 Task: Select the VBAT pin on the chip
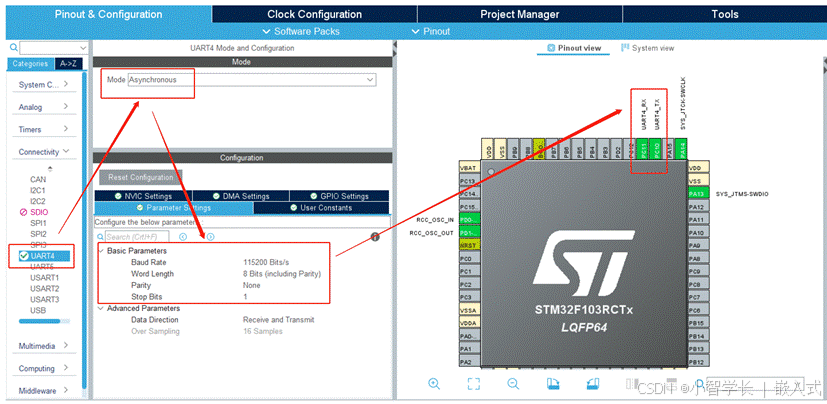[x=470, y=168]
